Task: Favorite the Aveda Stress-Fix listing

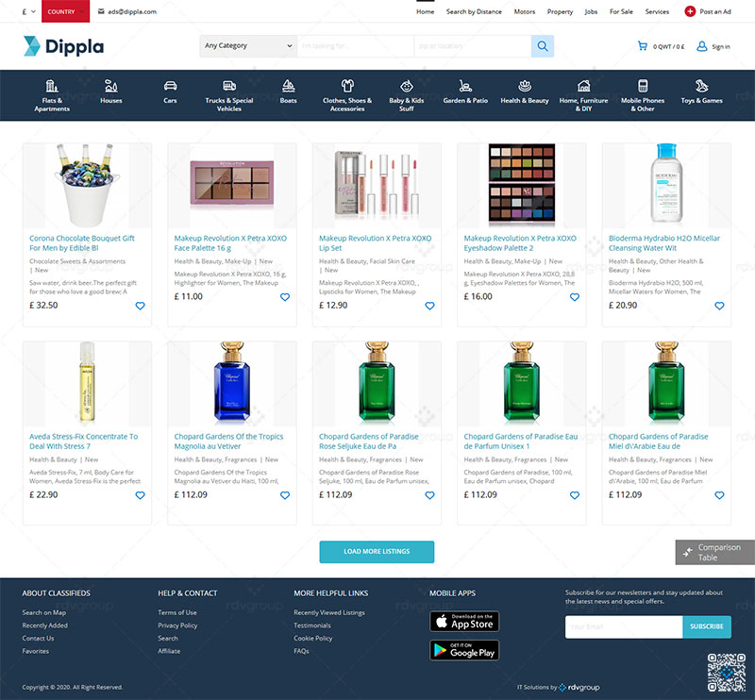Action: pos(140,495)
